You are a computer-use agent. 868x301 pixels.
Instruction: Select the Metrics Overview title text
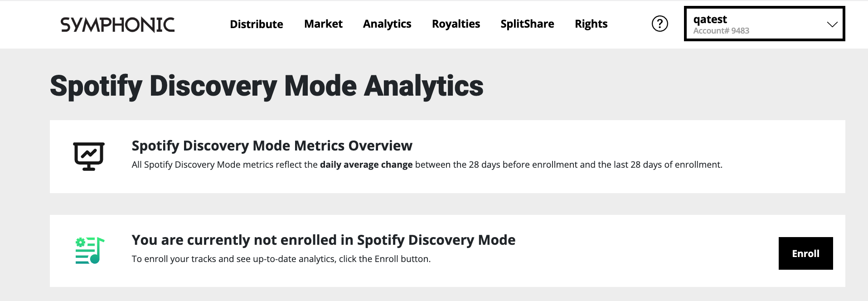point(272,146)
